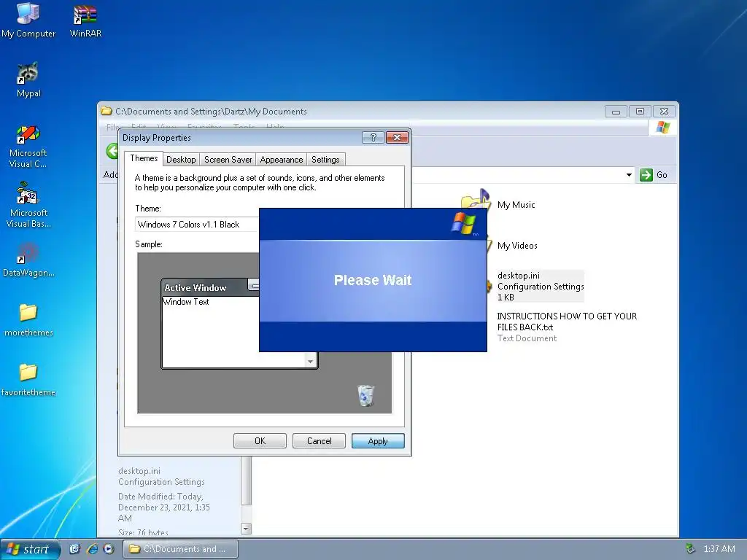Launch Internet Explorer from quick launch
Viewport: 747px width, 560px height.
tap(92, 549)
